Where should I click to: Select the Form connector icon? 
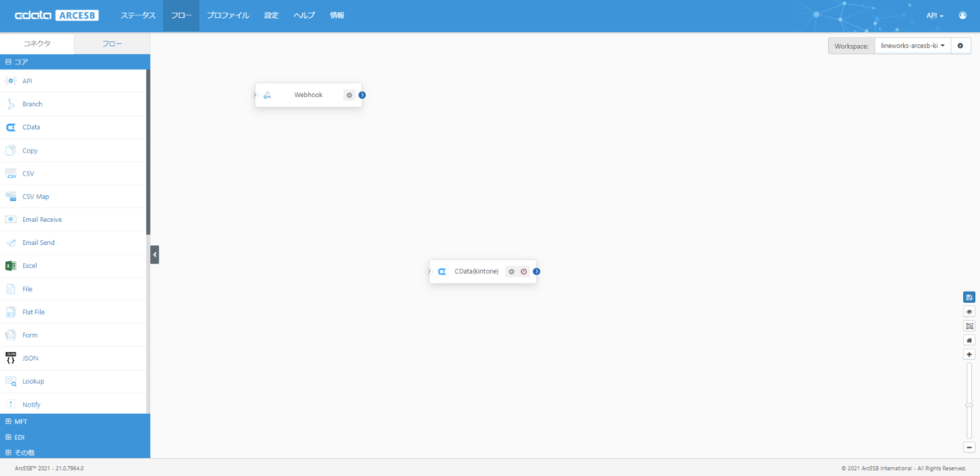click(x=11, y=335)
